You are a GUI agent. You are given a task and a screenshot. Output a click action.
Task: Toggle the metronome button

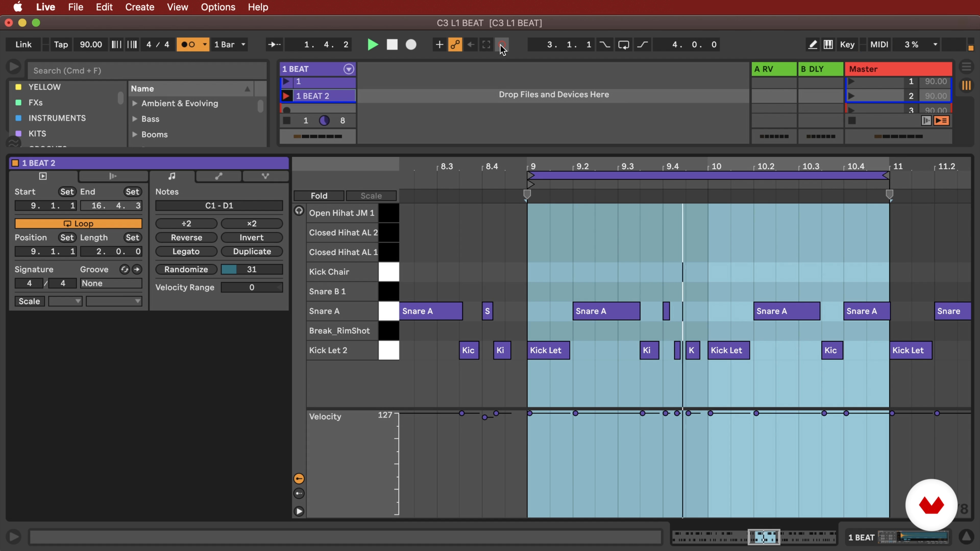(x=188, y=44)
